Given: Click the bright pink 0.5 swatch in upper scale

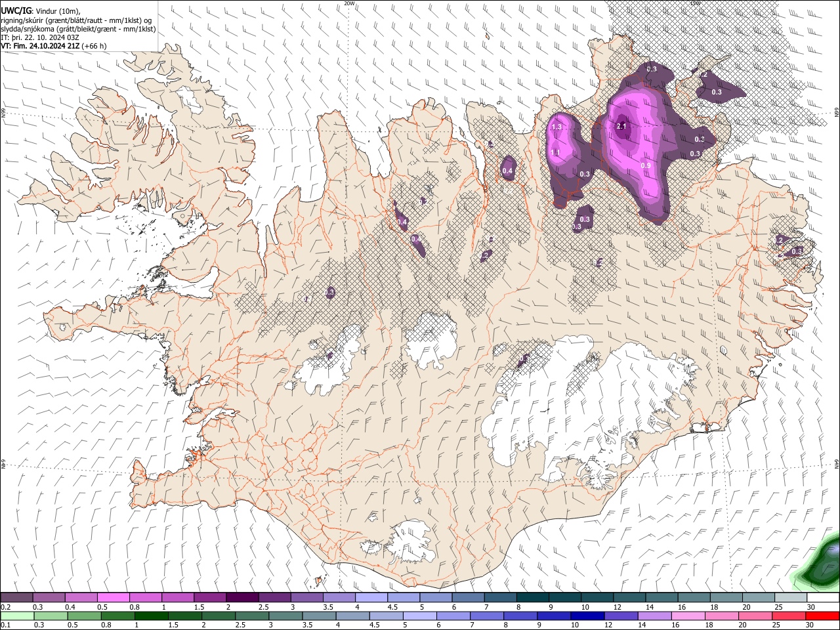Looking at the screenshot, I should click(113, 598).
